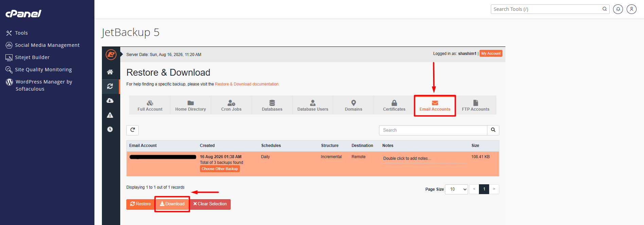Click the 'Double click to add notes...' field
Screen dimensions: 644x225
click(424, 158)
